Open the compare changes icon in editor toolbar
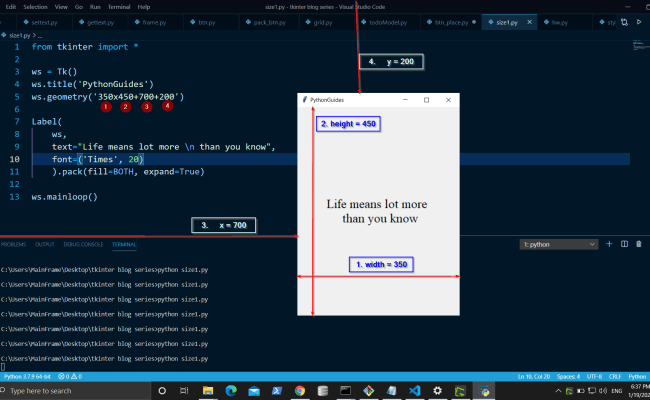This screenshot has height=400, width=650. coord(624,22)
